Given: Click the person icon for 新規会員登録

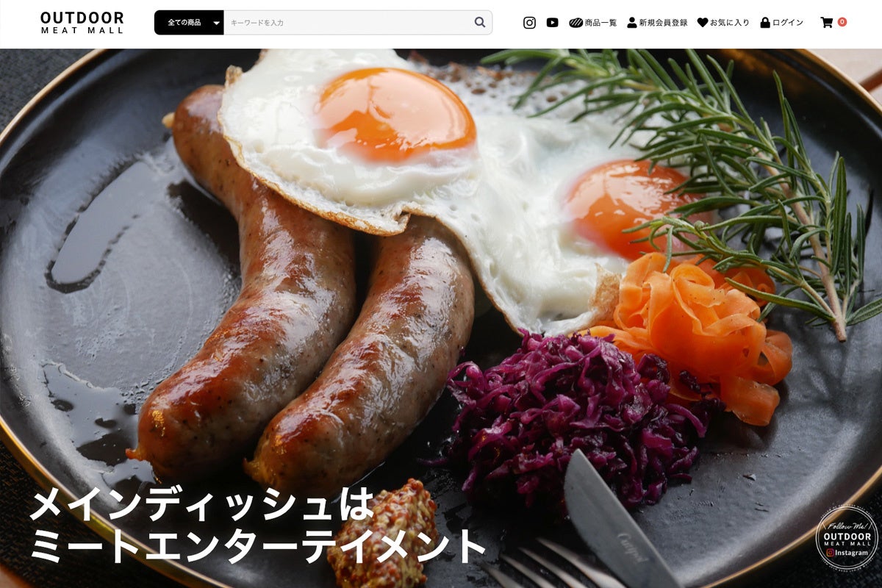Looking at the screenshot, I should pos(632,23).
